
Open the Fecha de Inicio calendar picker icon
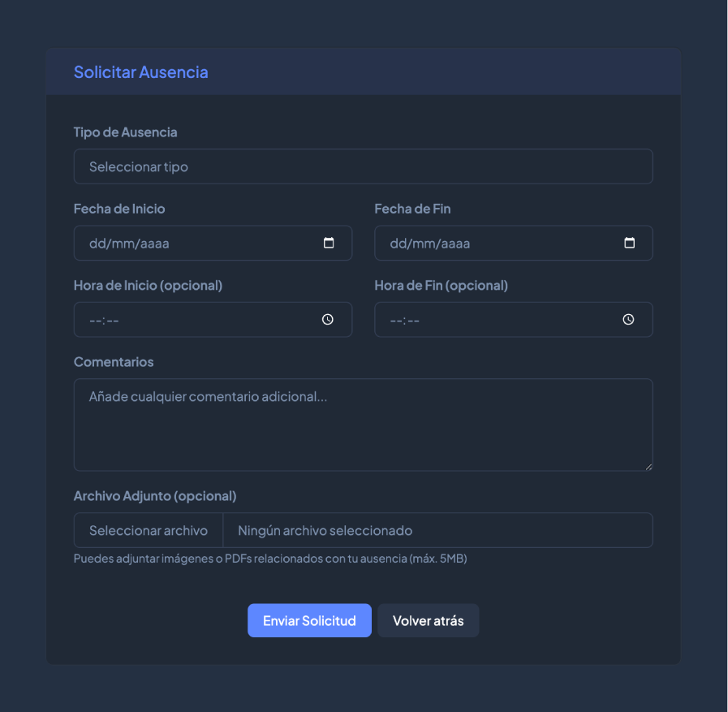coord(329,243)
